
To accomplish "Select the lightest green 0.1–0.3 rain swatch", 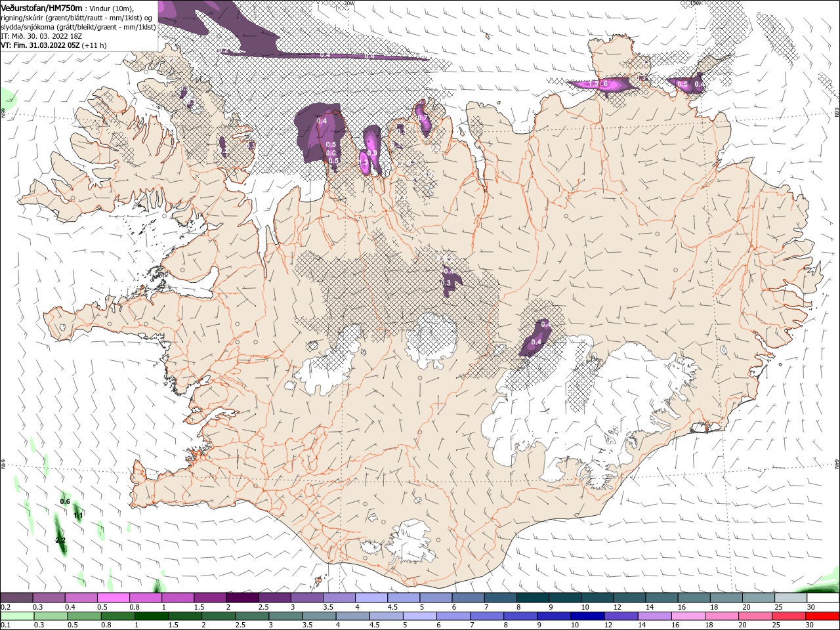I will click(x=16, y=616).
